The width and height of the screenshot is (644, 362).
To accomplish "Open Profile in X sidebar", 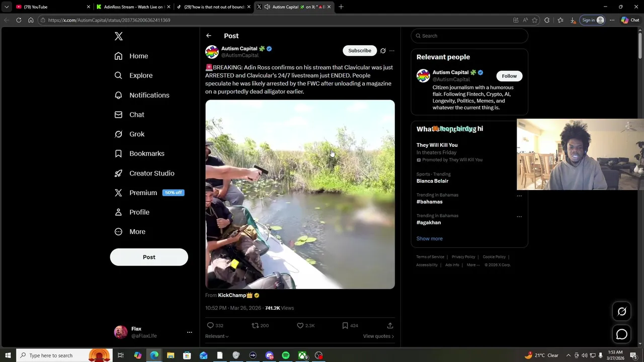I will 132,212.
